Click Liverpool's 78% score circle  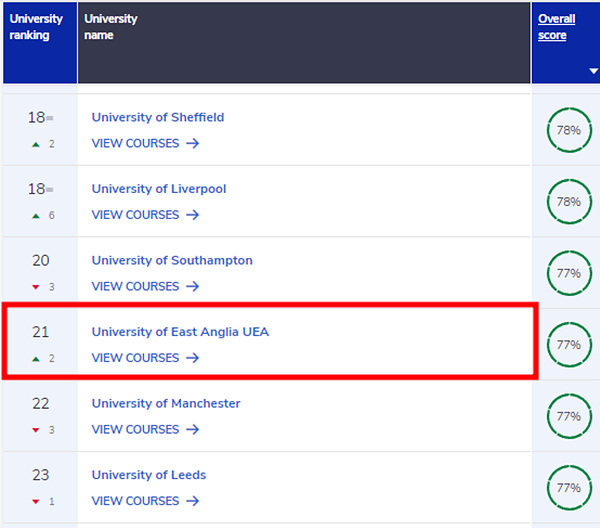(x=569, y=202)
